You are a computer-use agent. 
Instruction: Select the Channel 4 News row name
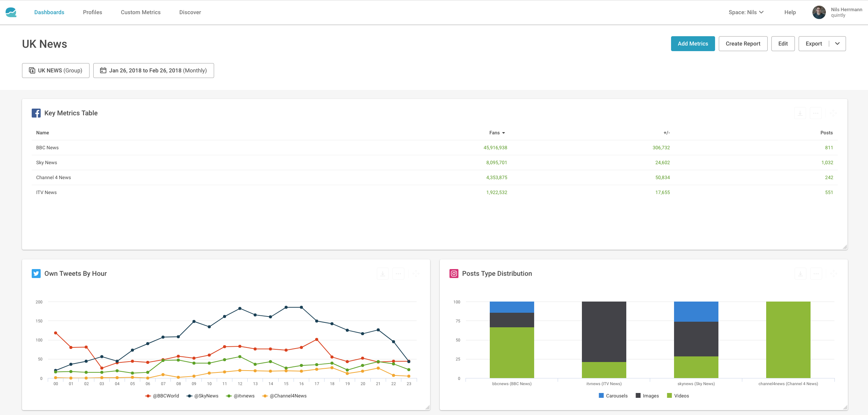point(53,178)
